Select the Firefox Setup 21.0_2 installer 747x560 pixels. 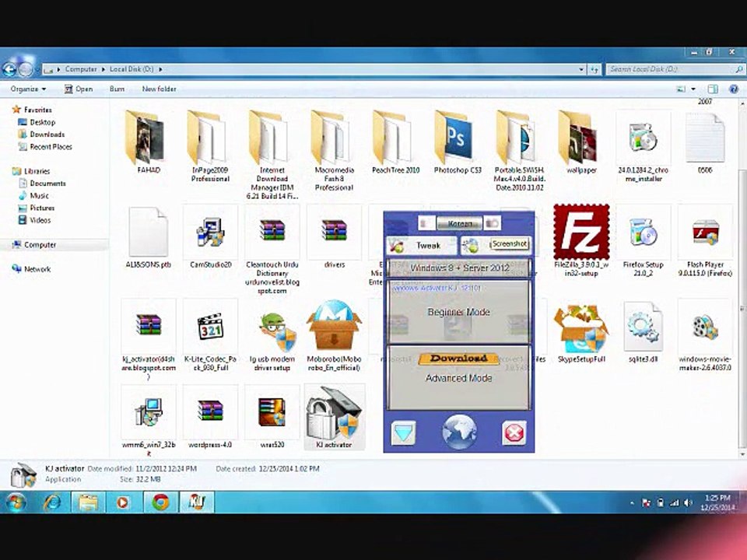[644, 240]
